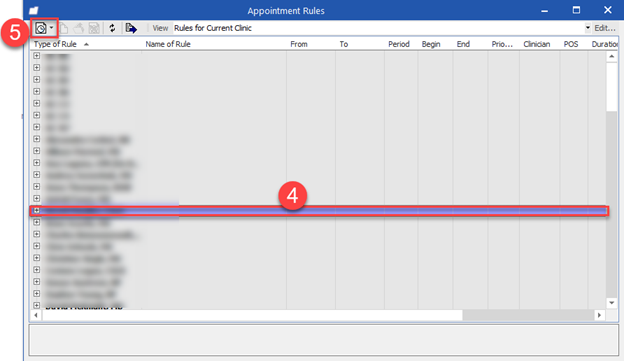The width and height of the screenshot is (624, 361).
Task: Close the Appointment Rules window
Action: [x=608, y=10]
